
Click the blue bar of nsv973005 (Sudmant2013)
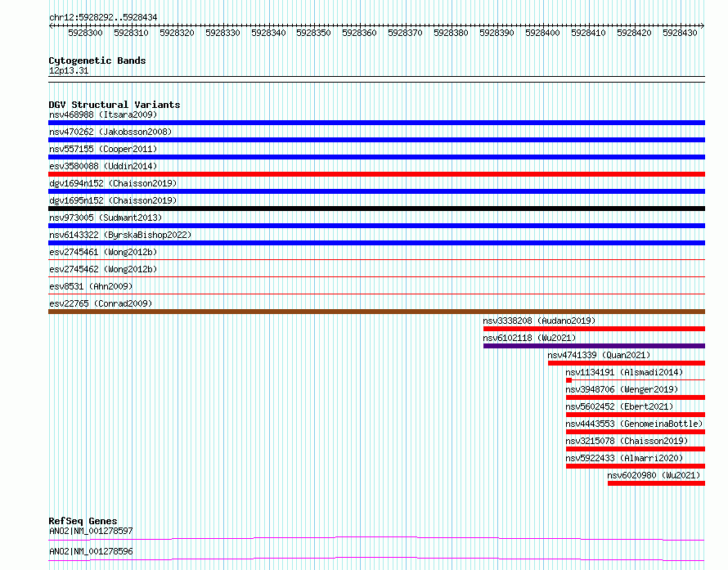tap(376, 226)
